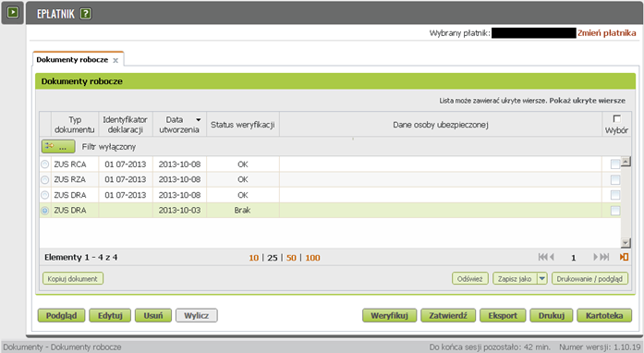644x353 pixels.
Task: Click the Eksport button
Action: pyautogui.click(x=503, y=316)
